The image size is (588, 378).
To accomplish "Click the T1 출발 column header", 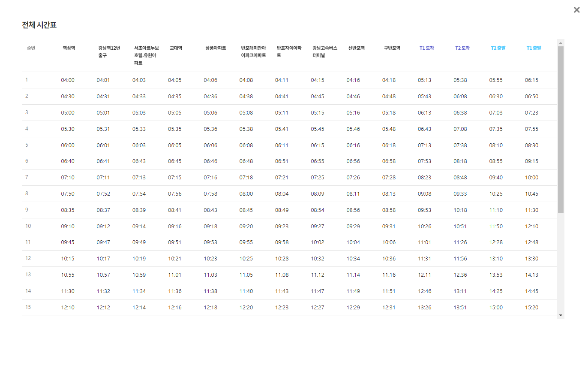I will click(534, 48).
